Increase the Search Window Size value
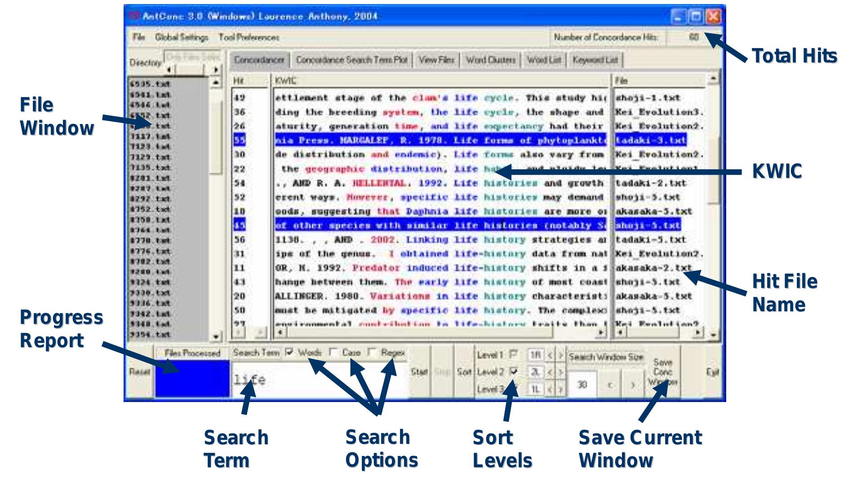Screen dimensions: 848x504 click(633, 385)
